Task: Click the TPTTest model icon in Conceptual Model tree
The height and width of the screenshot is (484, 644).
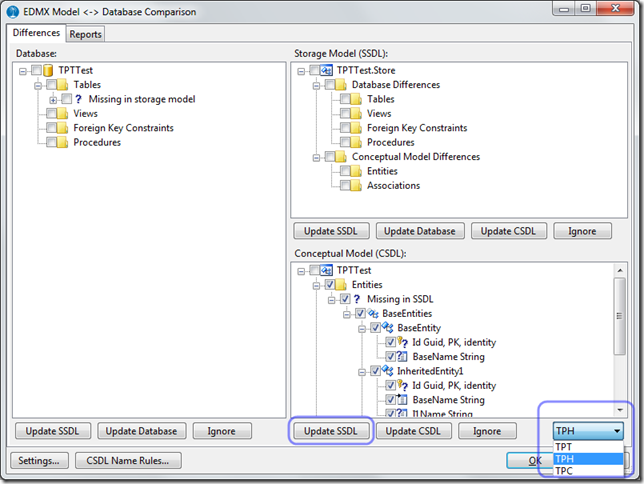Action: pyautogui.click(x=326, y=270)
